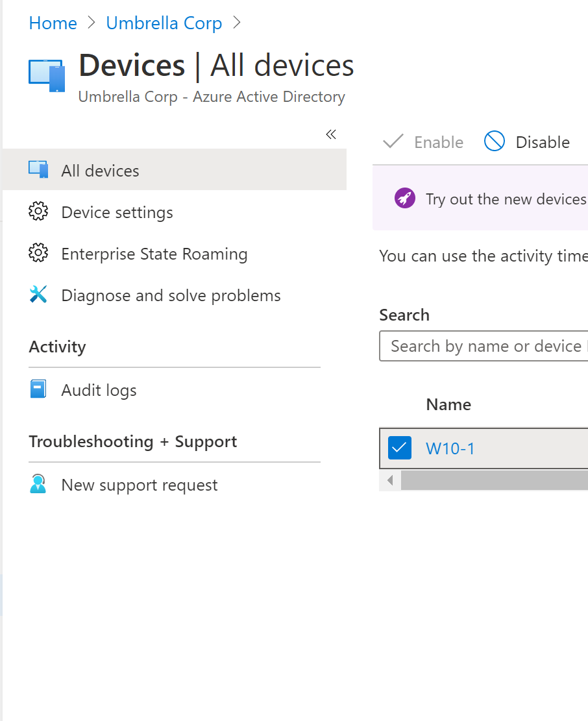Click the support request person icon
Screen dimensions: 588x721
point(38,483)
